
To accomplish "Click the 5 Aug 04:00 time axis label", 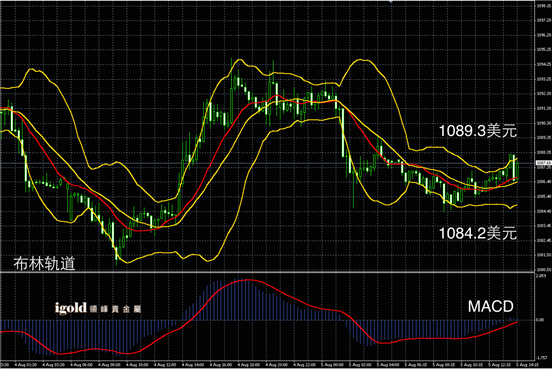I will [x=388, y=365].
